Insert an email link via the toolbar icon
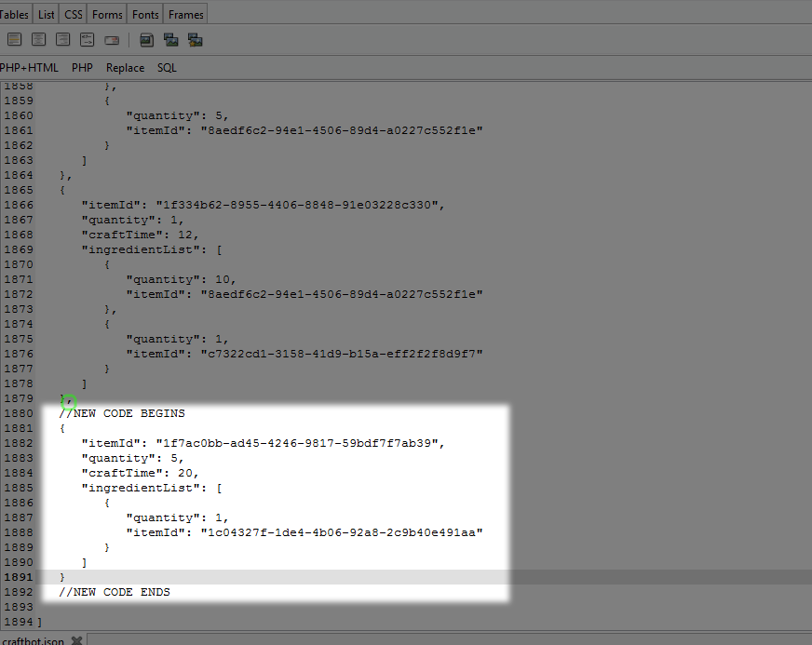This screenshot has width=812, height=645. (112, 40)
